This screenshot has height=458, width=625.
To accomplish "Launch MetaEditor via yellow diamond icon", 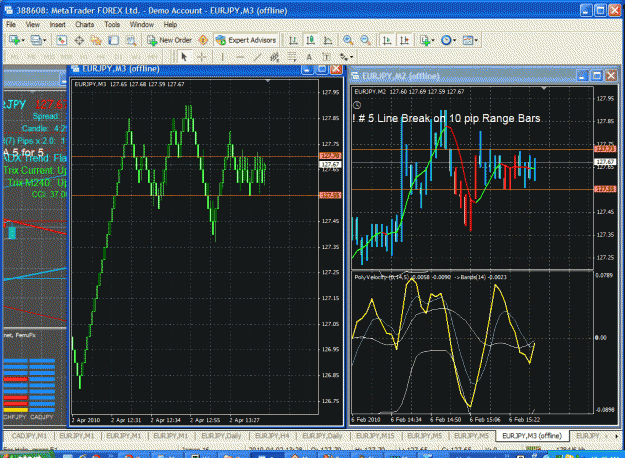I will point(203,40).
